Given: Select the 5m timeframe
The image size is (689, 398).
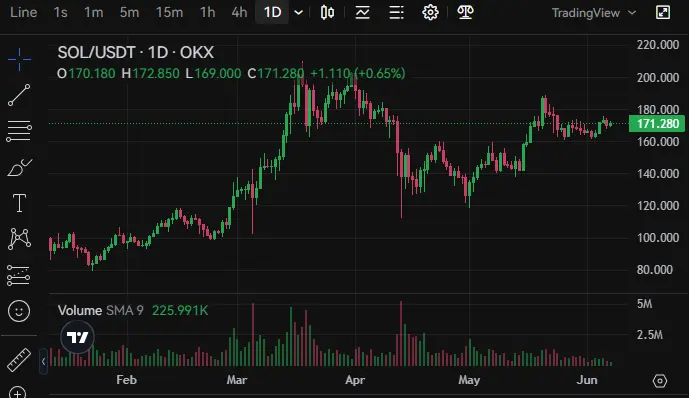Looking at the screenshot, I should pyautogui.click(x=129, y=12).
